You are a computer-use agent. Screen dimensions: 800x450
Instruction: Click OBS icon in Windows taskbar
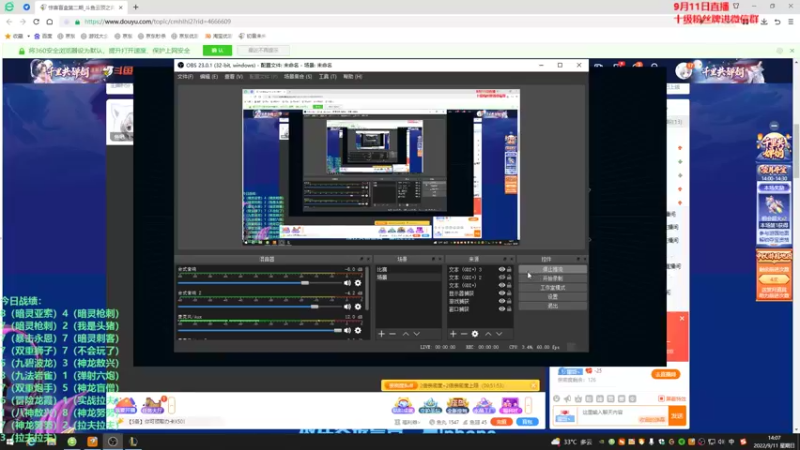tap(113, 441)
